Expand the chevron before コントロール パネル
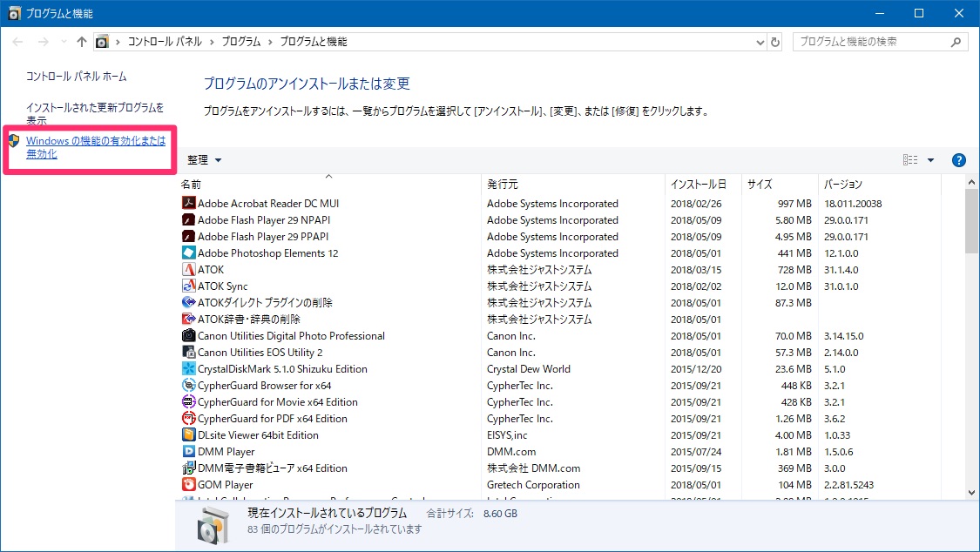 point(118,42)
